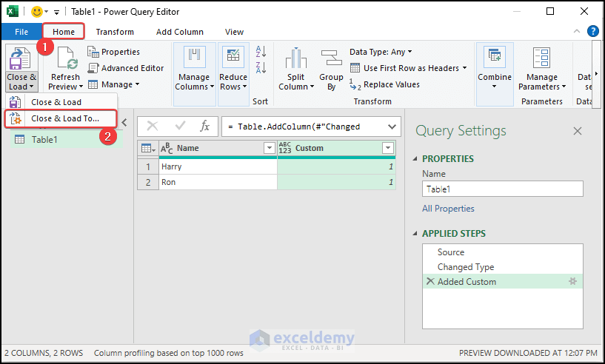The width and height of the screenshot is (605, 364).
Task: Click the Name column ABC type icon
Action: pyautogui.click(x=167, y=148)
